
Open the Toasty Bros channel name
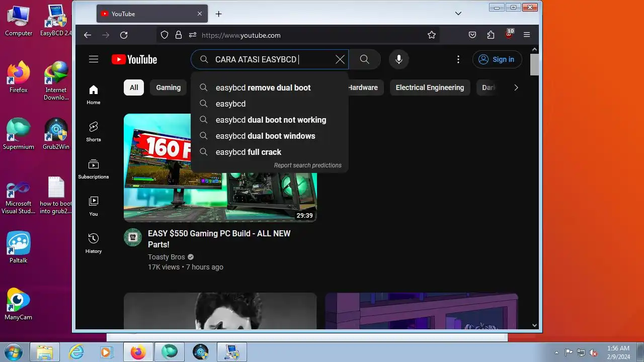pyautogui.click(x=167, y=257)
